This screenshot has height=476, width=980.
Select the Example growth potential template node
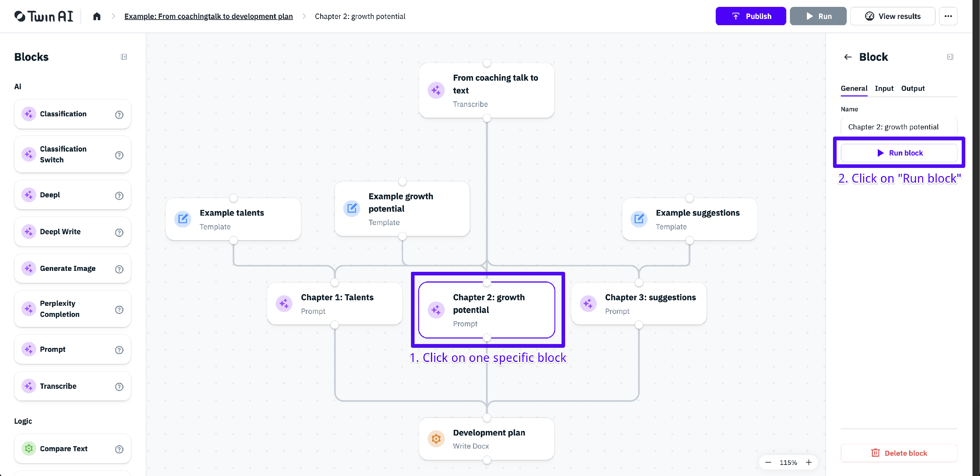point(402,208)
